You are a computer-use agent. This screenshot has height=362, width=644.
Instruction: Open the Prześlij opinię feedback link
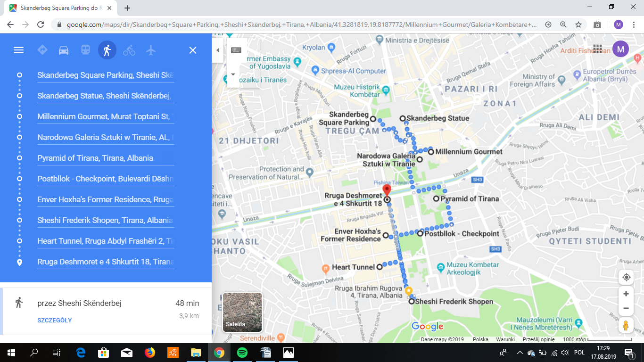(x=538, y=339)
